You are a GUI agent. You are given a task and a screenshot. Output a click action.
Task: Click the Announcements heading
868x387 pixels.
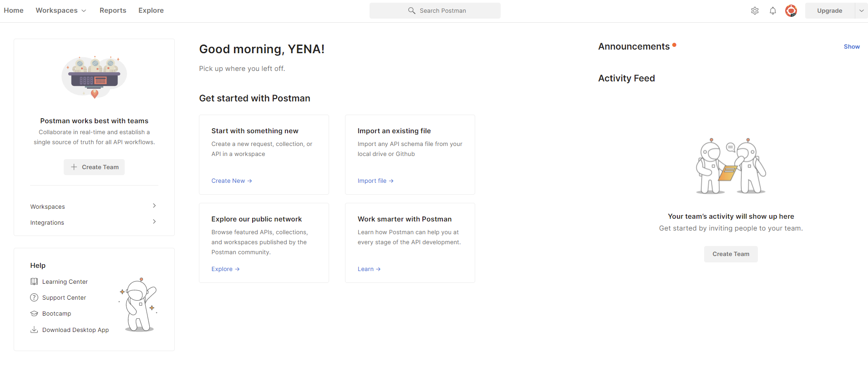tap(634, 46)
